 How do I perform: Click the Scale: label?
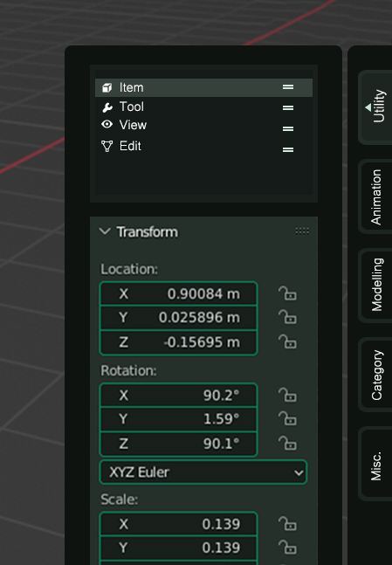pos(120,500)
